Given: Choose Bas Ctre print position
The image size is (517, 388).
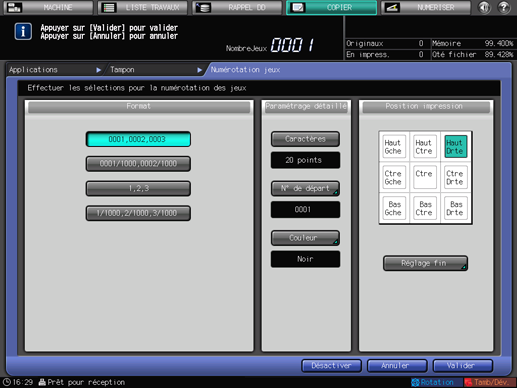Looking at the screenshot, I should [425, 208].
